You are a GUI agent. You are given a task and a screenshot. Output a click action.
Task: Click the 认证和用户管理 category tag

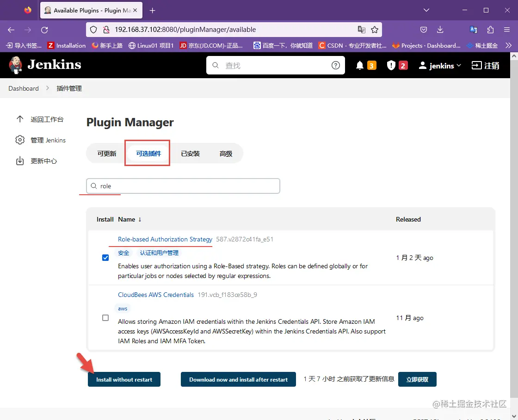click(159, 253)
